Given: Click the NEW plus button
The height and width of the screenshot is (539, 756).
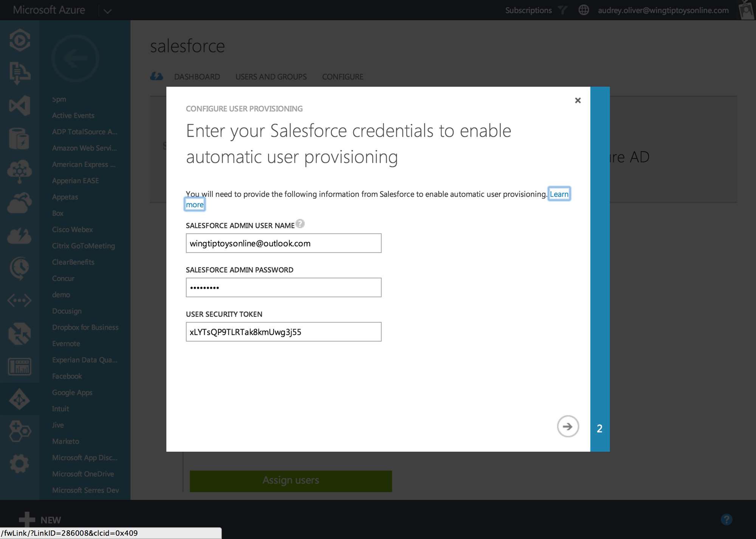Looking at the screenshot, I should pos(40,520).
